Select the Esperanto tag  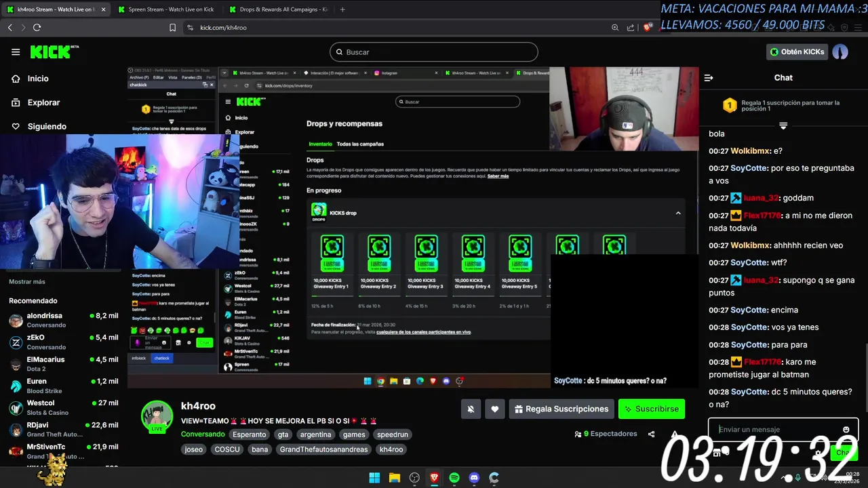[249, 434]
